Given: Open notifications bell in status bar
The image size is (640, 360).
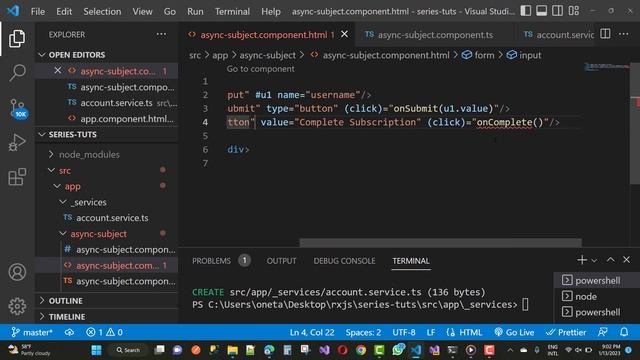Looking at the screenshot, I should pos(624,332).
